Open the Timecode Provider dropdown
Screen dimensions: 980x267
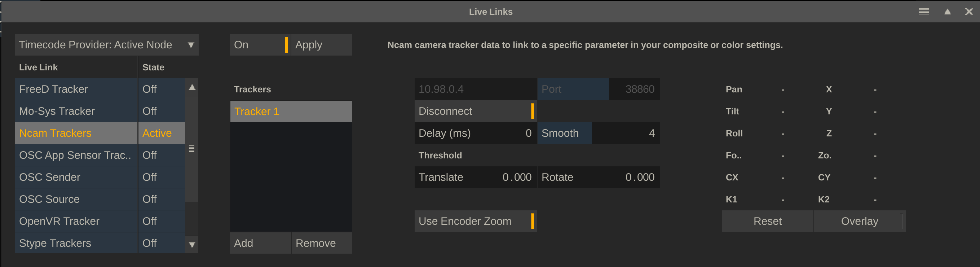click(x=106, y=45)
